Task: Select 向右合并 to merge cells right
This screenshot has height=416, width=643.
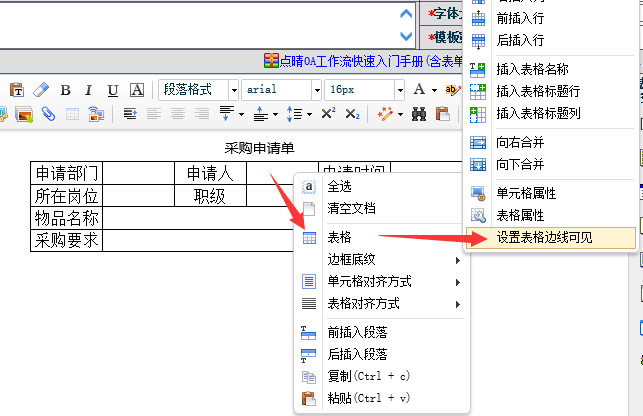Action: coord(520,142)
